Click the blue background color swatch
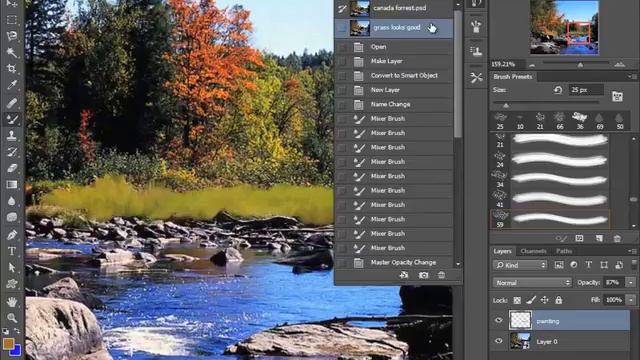This screenshot has height=360, width=640. click(x=16, y=351)
